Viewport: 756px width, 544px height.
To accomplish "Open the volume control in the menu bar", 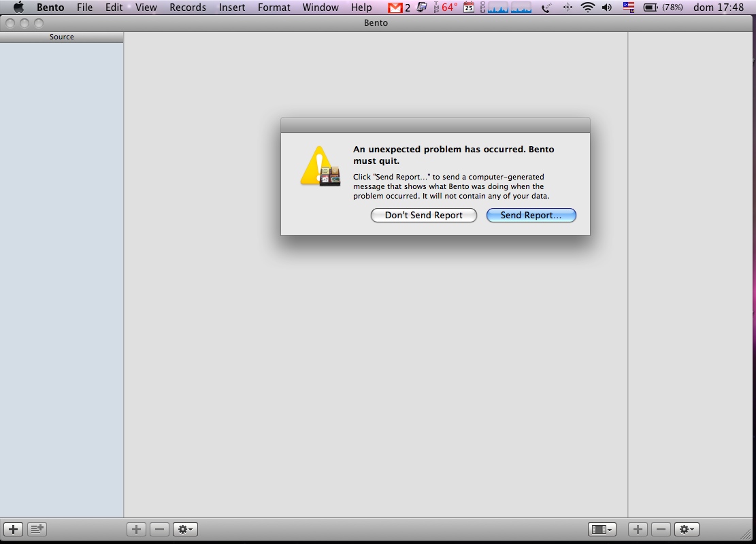I will (x=607, y=7).
